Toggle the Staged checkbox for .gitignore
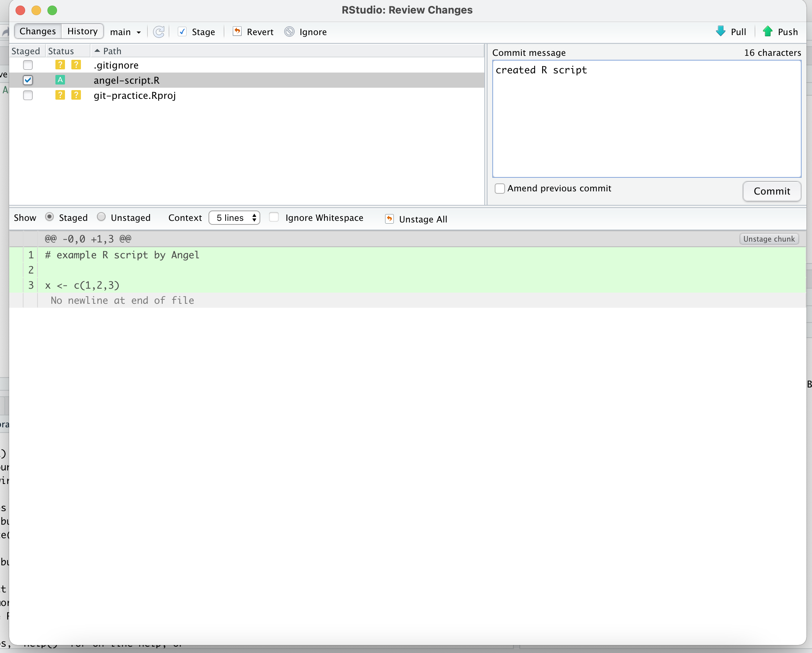 click(x=28, y=65)
